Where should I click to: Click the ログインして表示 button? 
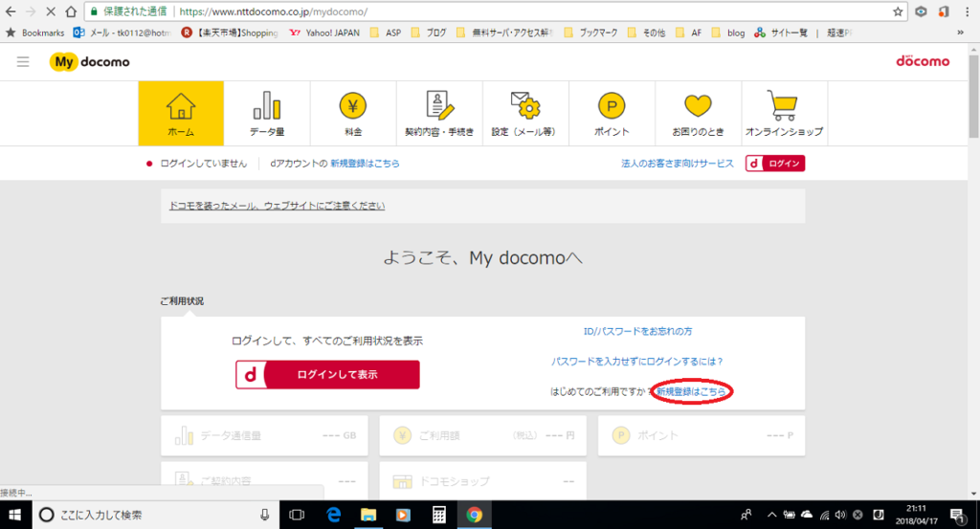coord(327,375)
